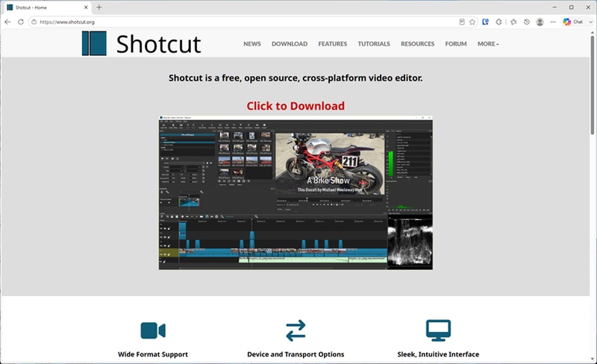The width and height of the screenshot is (597, 364).
Task: Open the Settings and more ellipsis menu
Action: click(x=553, y=22)
